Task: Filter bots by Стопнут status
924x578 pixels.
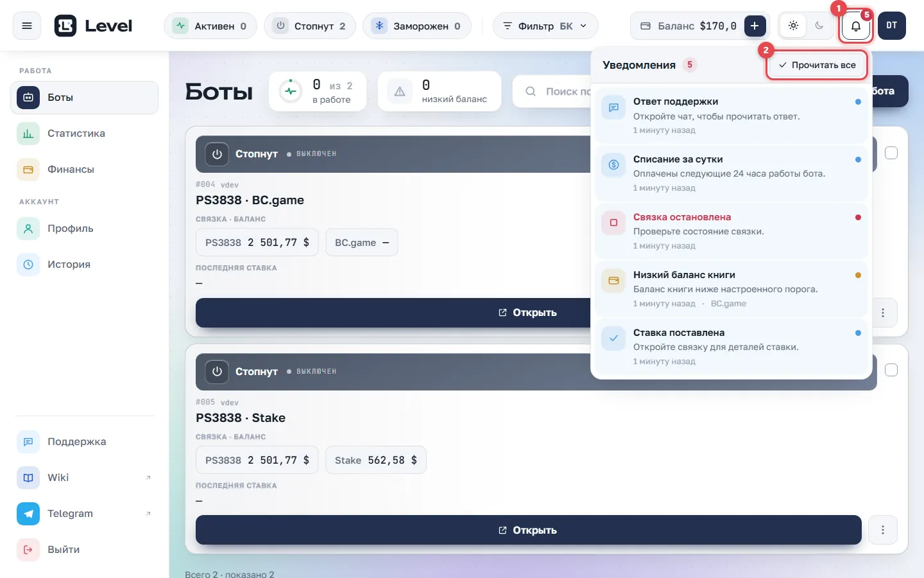Action: pos(310,26)
